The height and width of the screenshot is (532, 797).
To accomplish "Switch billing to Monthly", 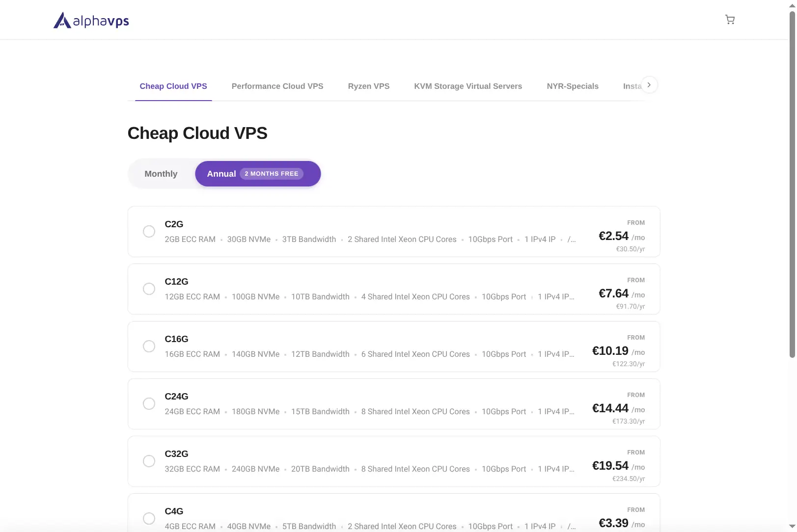I will coord(161,174).
